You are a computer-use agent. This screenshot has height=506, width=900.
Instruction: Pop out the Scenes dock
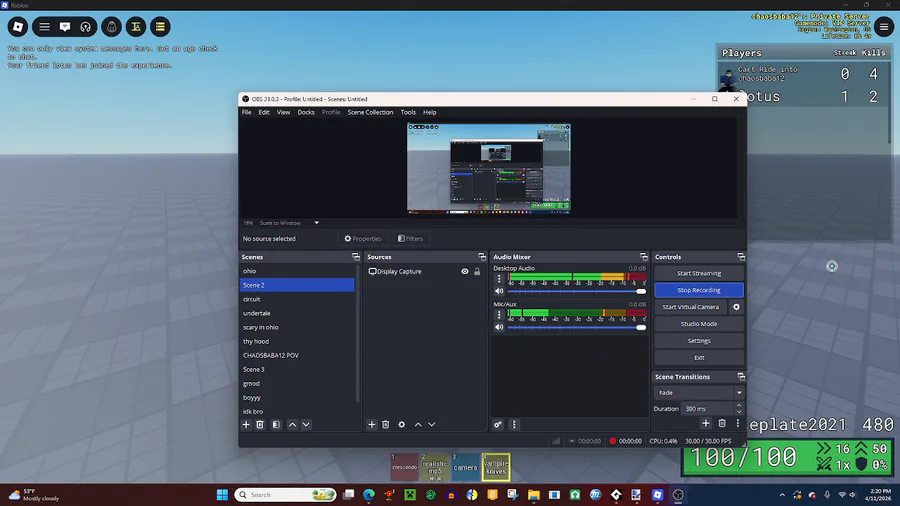click(356, 257)
